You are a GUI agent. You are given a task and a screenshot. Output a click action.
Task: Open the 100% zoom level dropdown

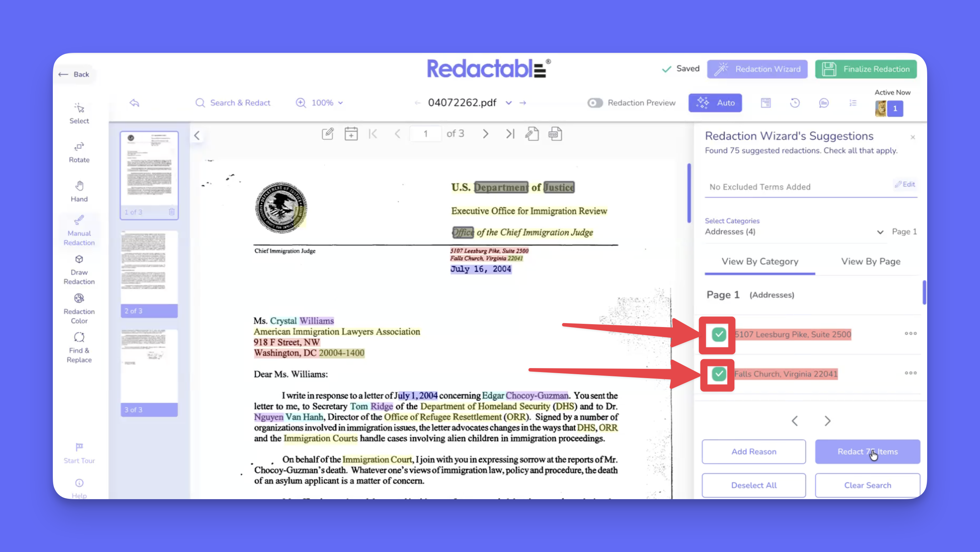pyautogui.click(x=327, y=103)
